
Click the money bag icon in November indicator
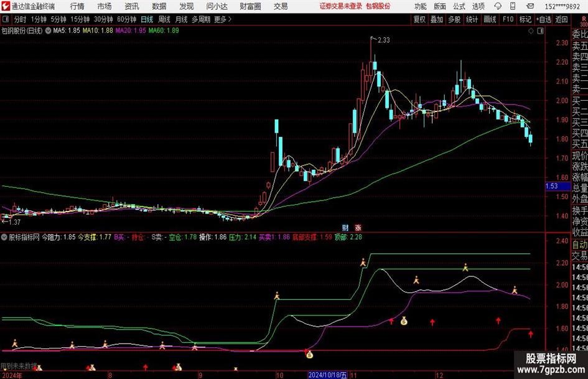point(404,321)
